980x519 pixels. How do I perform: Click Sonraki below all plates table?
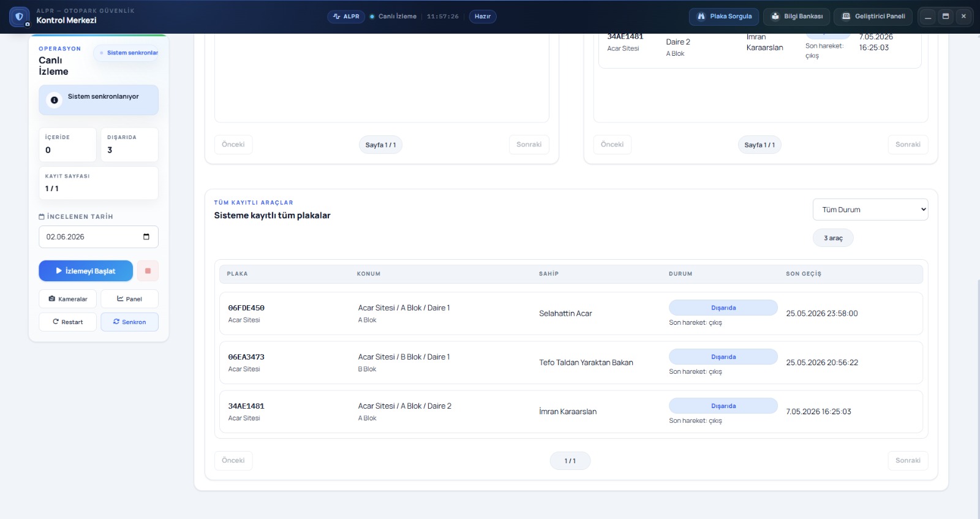point(908,460)
